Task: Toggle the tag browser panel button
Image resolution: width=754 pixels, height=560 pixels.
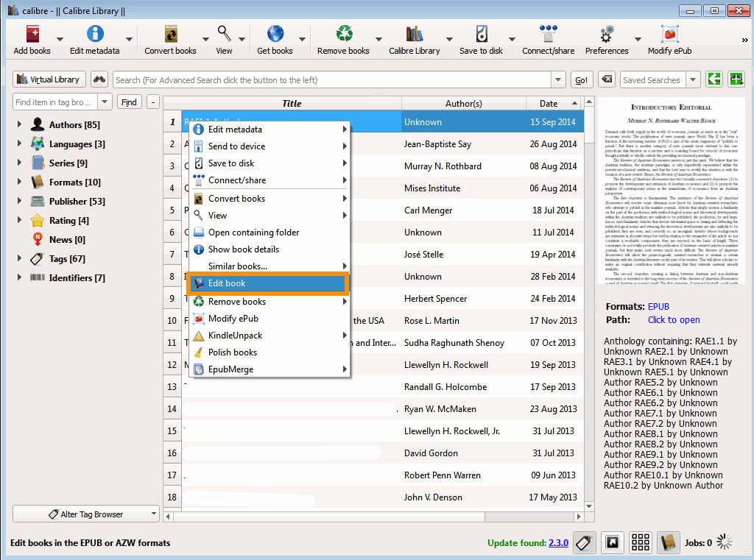Action: pos(584,543)
